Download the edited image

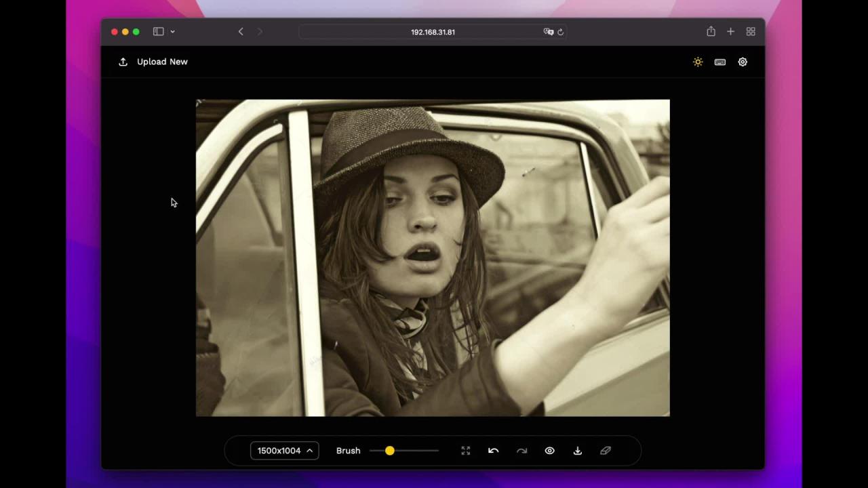[x=578, y=451]
